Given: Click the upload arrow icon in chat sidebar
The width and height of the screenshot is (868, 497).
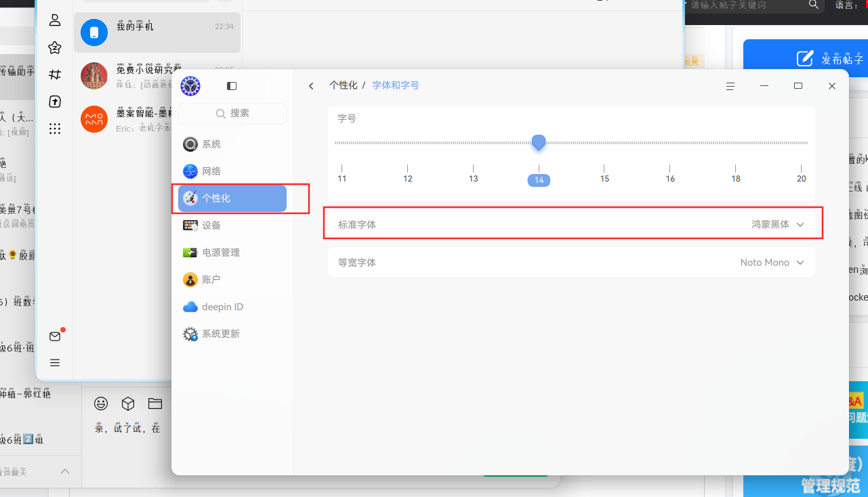Looking at the screenshot, I should [x=55, y=102].
